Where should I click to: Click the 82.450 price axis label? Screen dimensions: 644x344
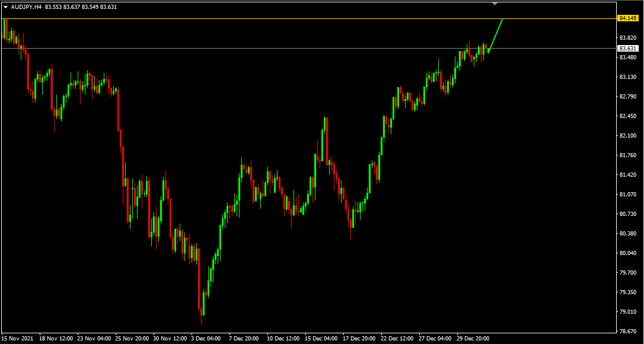click(x=627, y=116)
